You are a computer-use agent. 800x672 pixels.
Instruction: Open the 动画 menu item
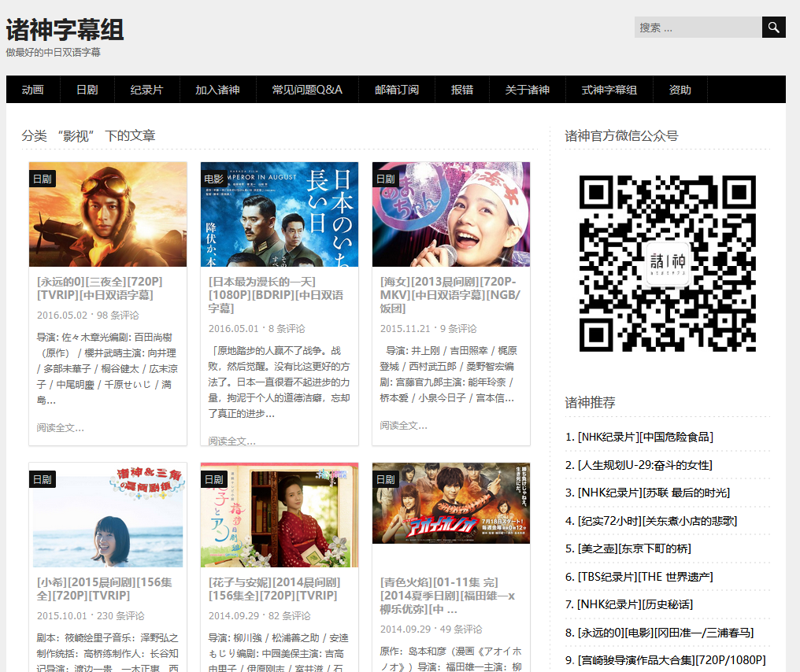[x=32, y=90]
